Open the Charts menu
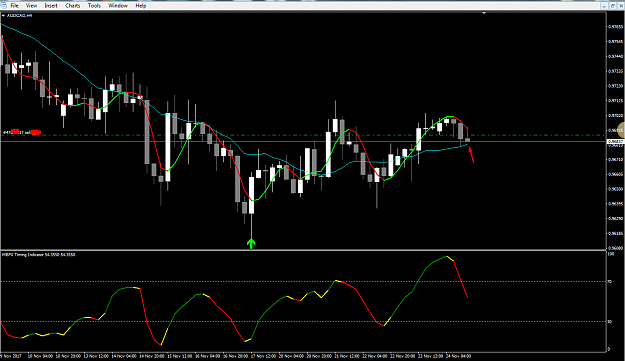The image size is (625, 361). [x=73, y=6]
